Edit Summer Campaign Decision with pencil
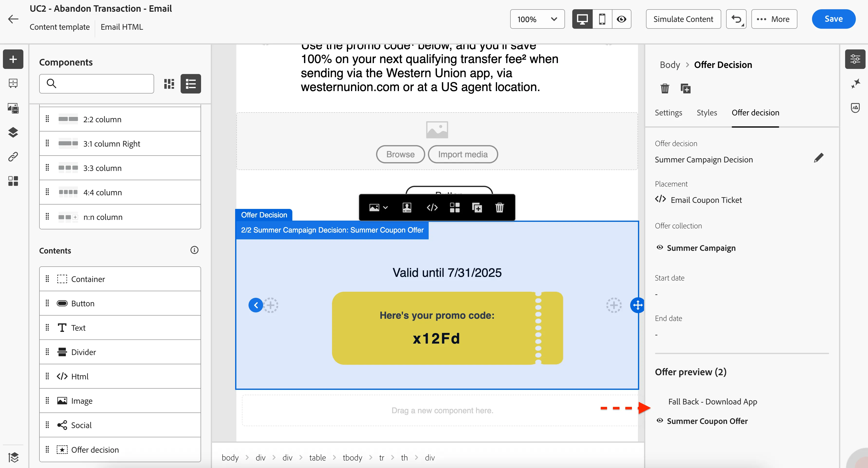Image resolution: width=868 pixels, height=468 pixels. (x=819, y=158)
